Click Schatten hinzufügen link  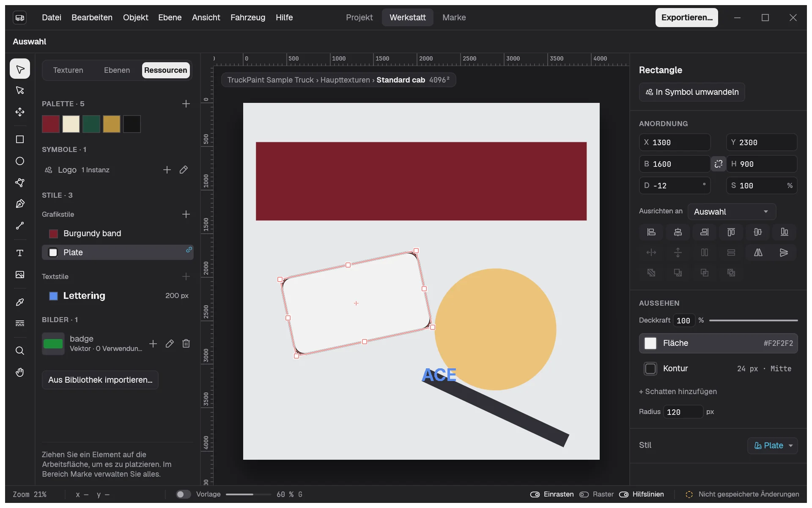click(x=678, y=392)
